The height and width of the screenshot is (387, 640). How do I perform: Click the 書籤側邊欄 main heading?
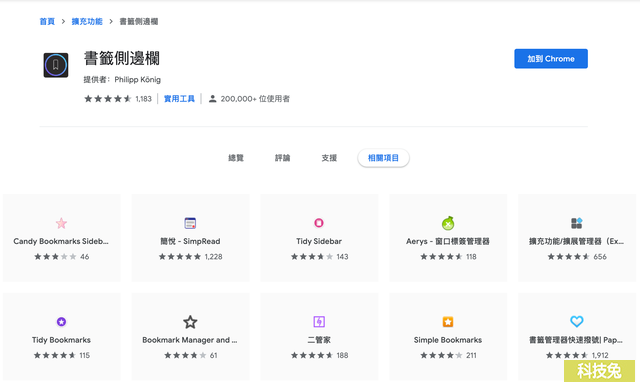coord(122,58)
